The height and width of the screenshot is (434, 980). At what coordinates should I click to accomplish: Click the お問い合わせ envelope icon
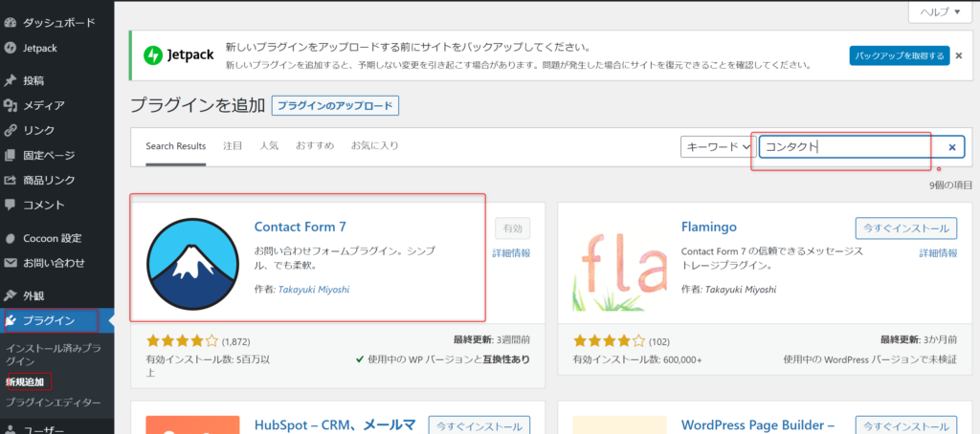[10, 263]
